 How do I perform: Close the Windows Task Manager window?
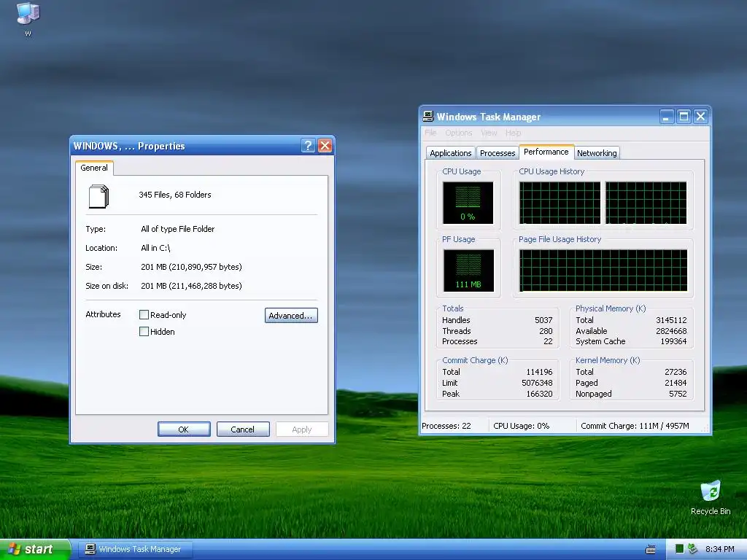click(x=701, y=117)
